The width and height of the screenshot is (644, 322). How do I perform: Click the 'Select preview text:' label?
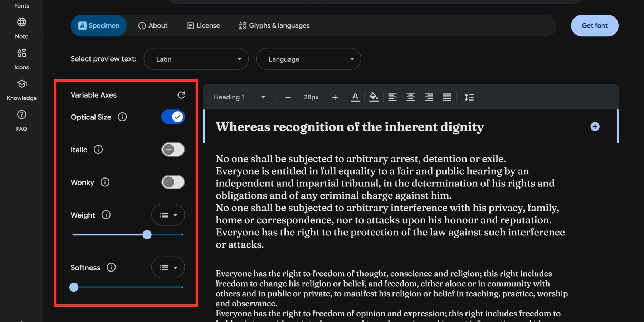[x=103, y=59]
